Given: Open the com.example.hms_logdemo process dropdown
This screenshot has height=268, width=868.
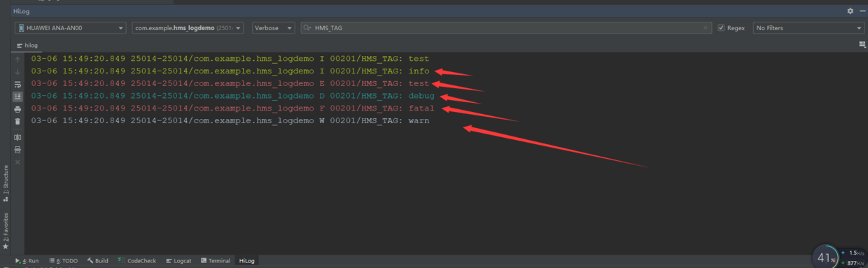Looking at the screenshot, I should click(188, 28).
